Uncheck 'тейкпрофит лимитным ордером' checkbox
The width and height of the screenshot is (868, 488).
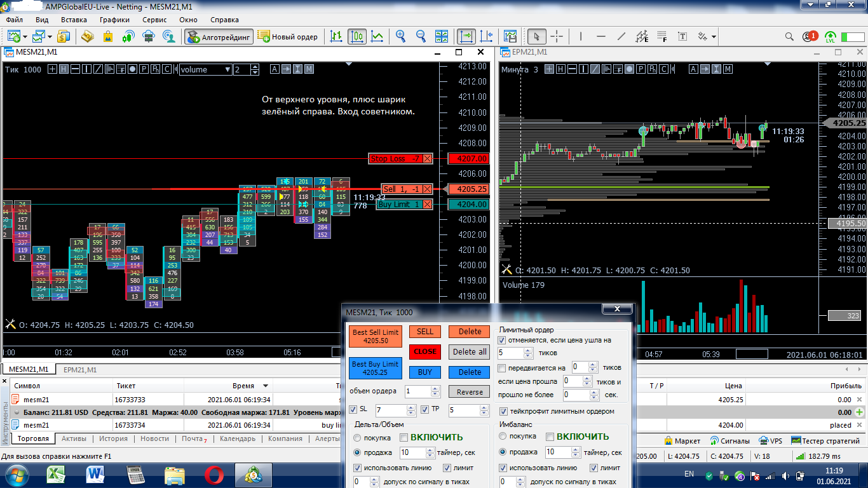(x=504, y=411)
